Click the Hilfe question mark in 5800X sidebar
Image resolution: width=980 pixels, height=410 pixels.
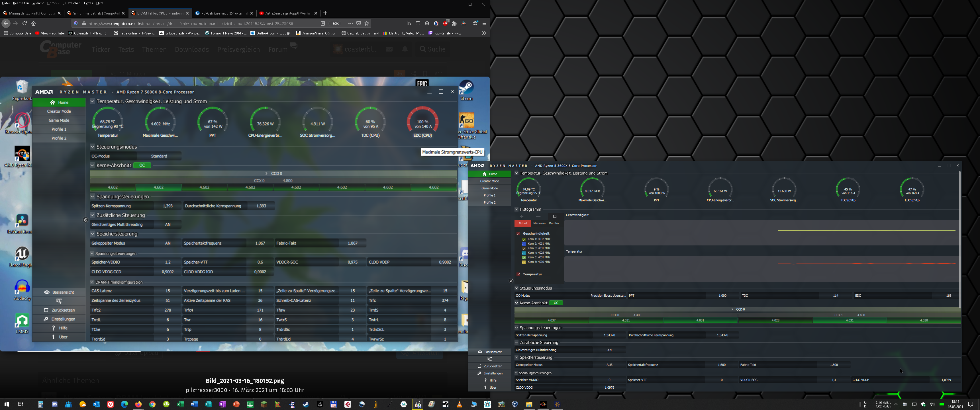[54, 328]
